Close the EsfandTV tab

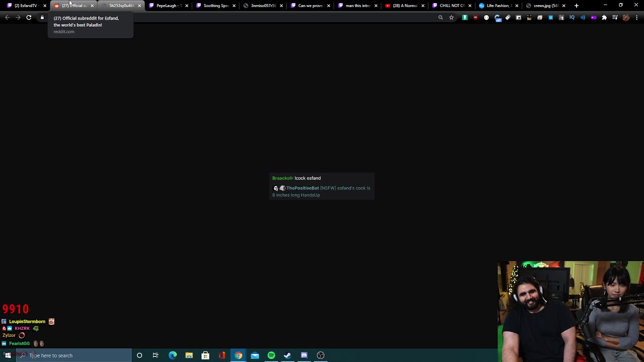click(45, 6)
